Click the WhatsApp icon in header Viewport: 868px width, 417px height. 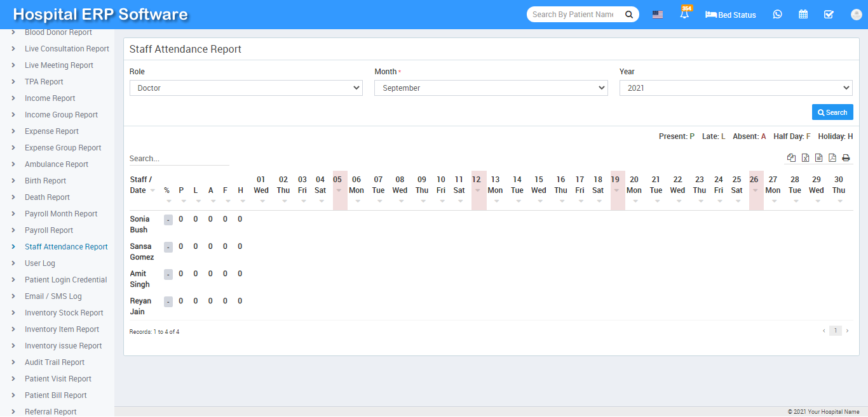click(x=777, y=15)
